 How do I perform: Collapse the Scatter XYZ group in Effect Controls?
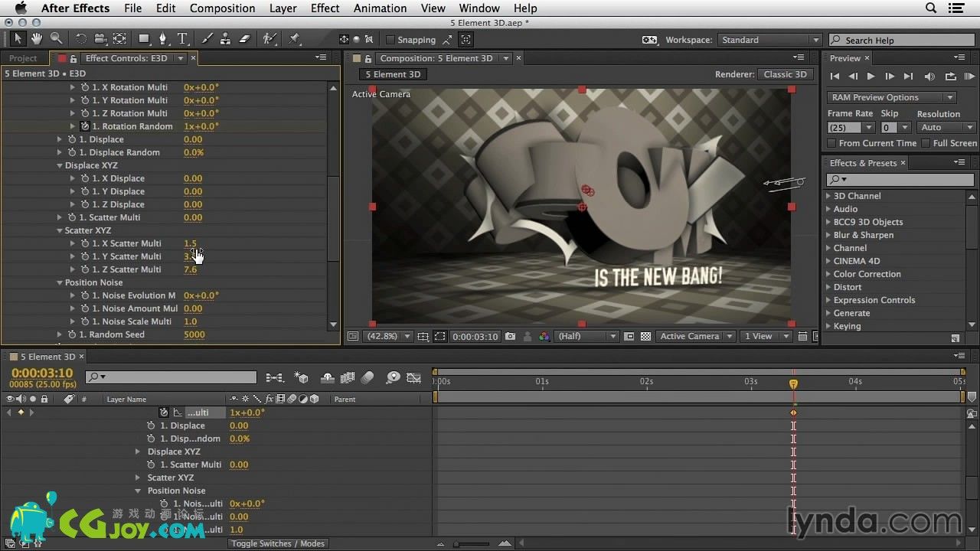[x=60, y=230]
